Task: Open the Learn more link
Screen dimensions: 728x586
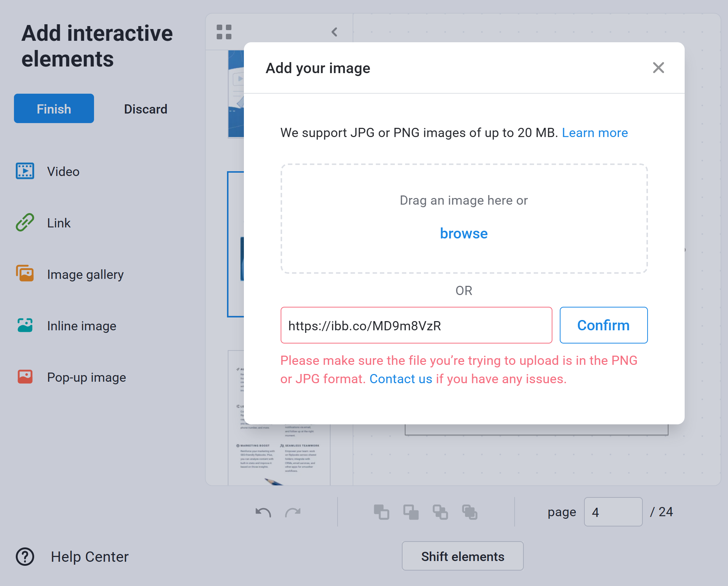Action: coord(595,133)
